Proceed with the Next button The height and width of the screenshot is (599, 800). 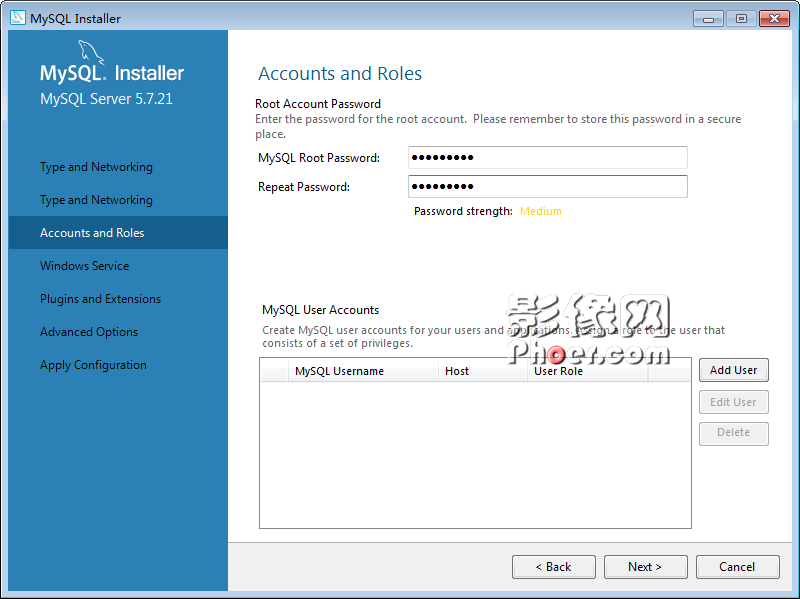pos(645,567)
